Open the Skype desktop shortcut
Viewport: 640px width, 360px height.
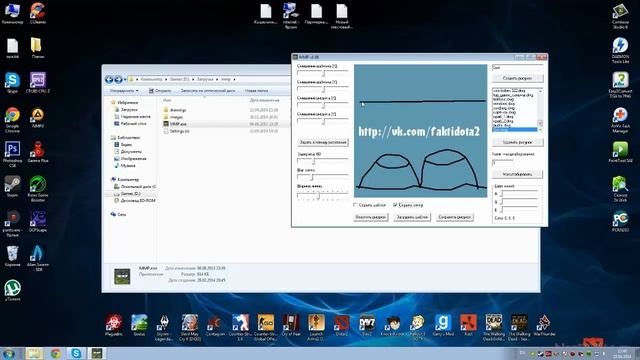(12, 83)
